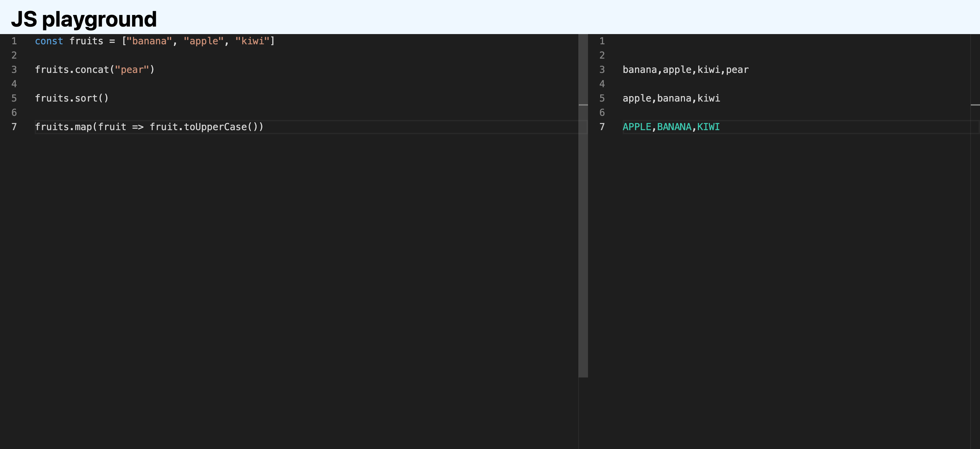
Task: Click line number 3 in left editor
Action: 14,70
